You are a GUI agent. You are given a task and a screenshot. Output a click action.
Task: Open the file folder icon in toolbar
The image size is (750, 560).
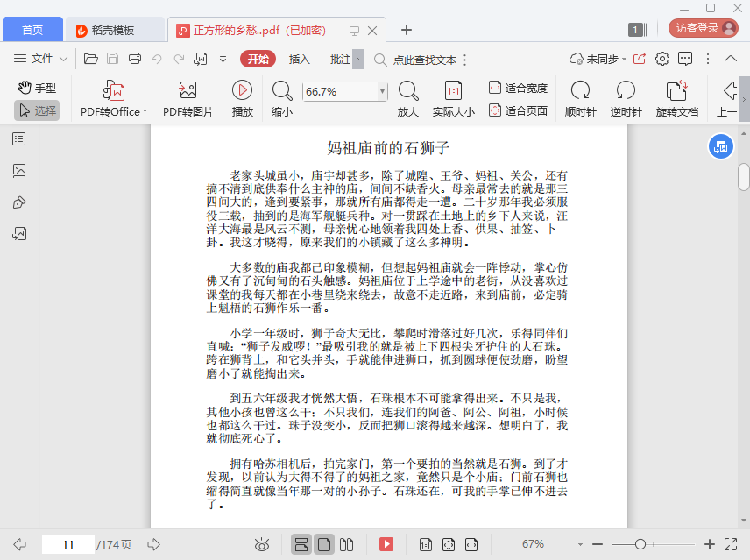click(91, 59)
